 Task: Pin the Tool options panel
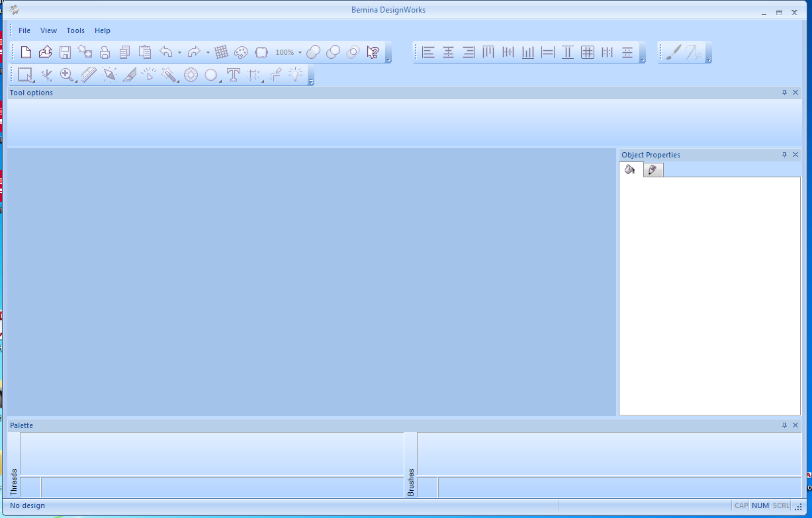click(784, 93)
